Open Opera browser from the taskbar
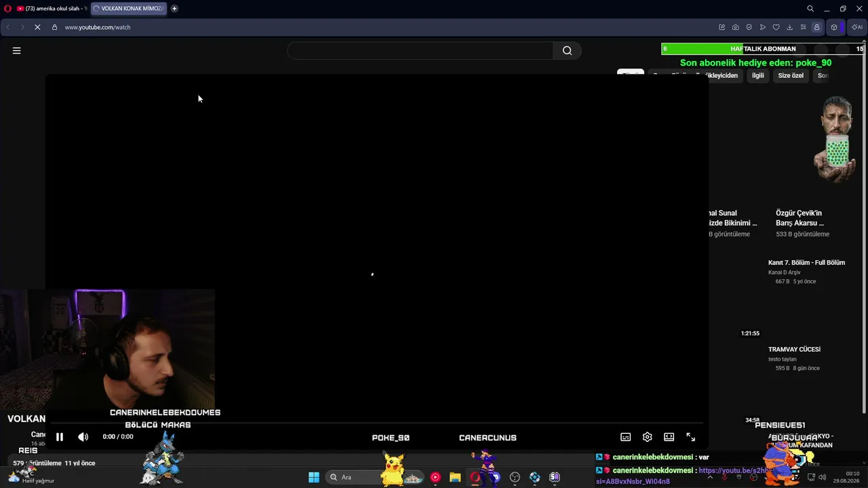This screenshot has width=868, height=488. pyautogui.click(x=475, y=477)
